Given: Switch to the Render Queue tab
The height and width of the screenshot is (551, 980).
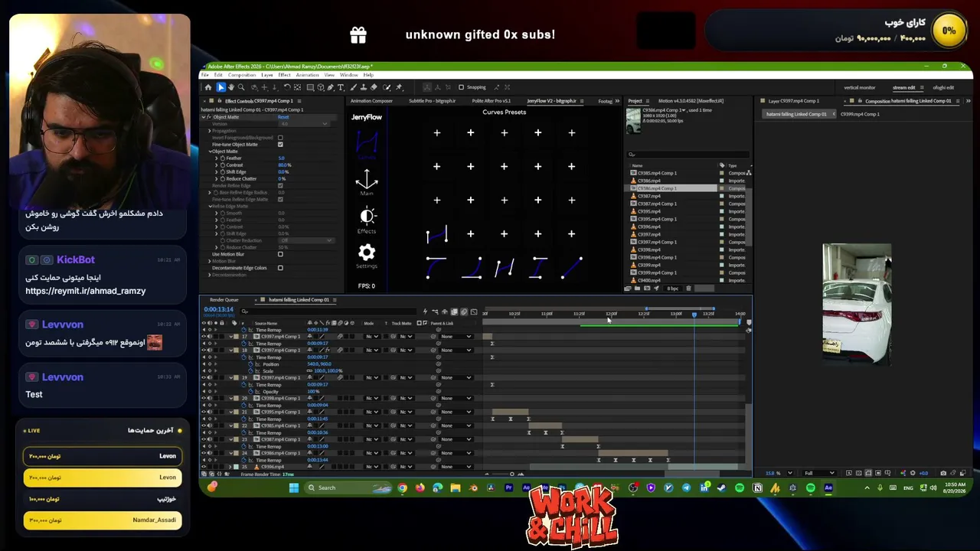Looking at the screenshot, I should 224,300.
